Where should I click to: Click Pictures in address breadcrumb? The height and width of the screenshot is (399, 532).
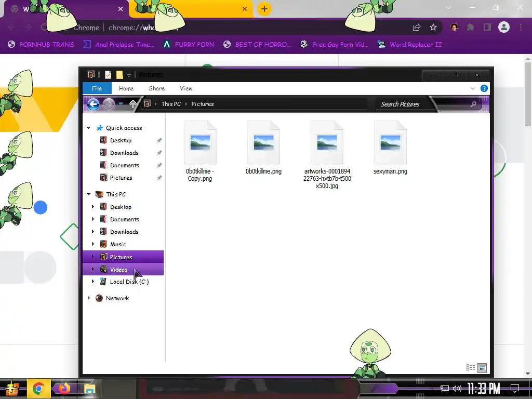pyautogui.click(x=203, y=104)
